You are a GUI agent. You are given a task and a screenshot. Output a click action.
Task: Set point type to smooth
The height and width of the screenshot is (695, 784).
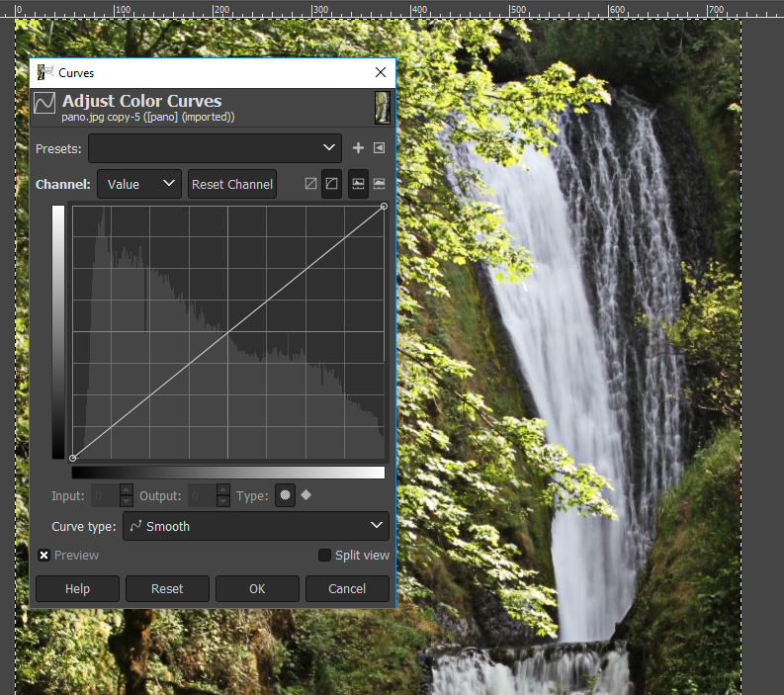pos(285,495)
